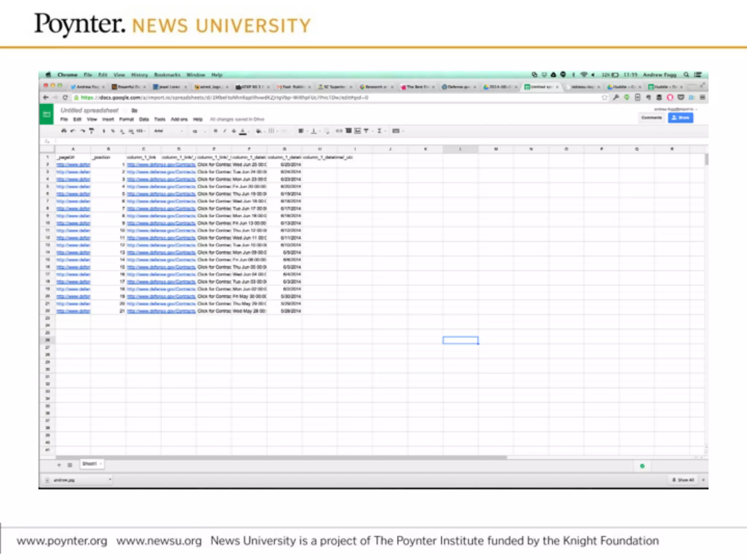This screenshot has width=747, height=560.
Task: Open the Data menu
Action: (144, 119)
